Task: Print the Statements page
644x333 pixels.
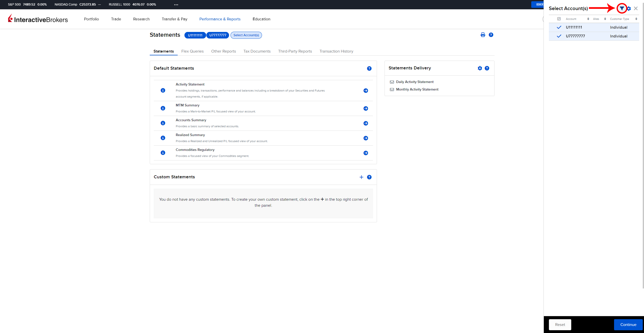Action: tap(483, 35)
